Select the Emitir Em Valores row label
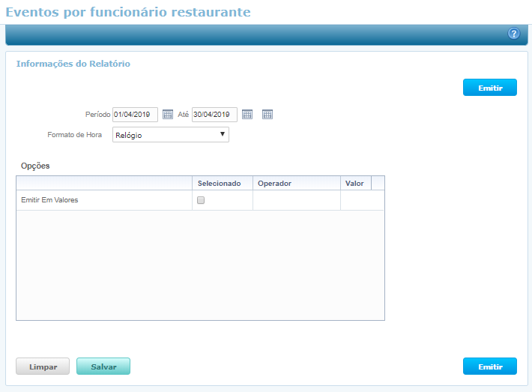The image size is (532, 392). point(49,200)
